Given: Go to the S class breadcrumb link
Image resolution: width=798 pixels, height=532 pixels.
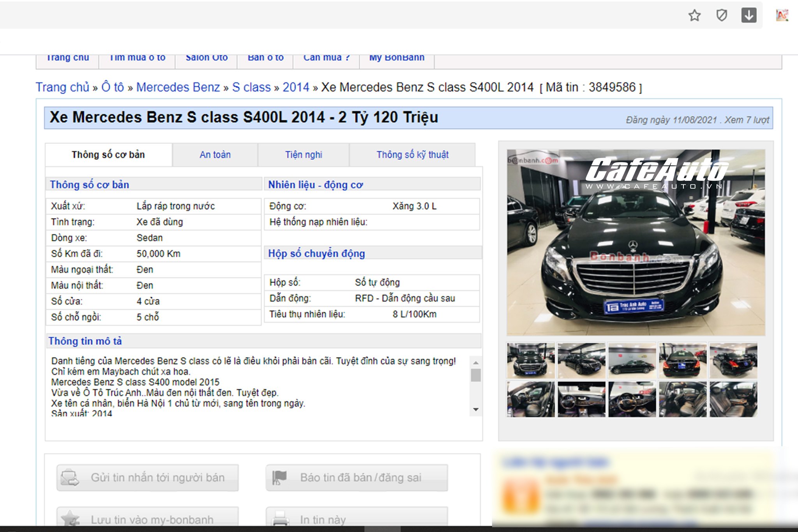Looking at the screenshot, I should [x=251, y=87].
